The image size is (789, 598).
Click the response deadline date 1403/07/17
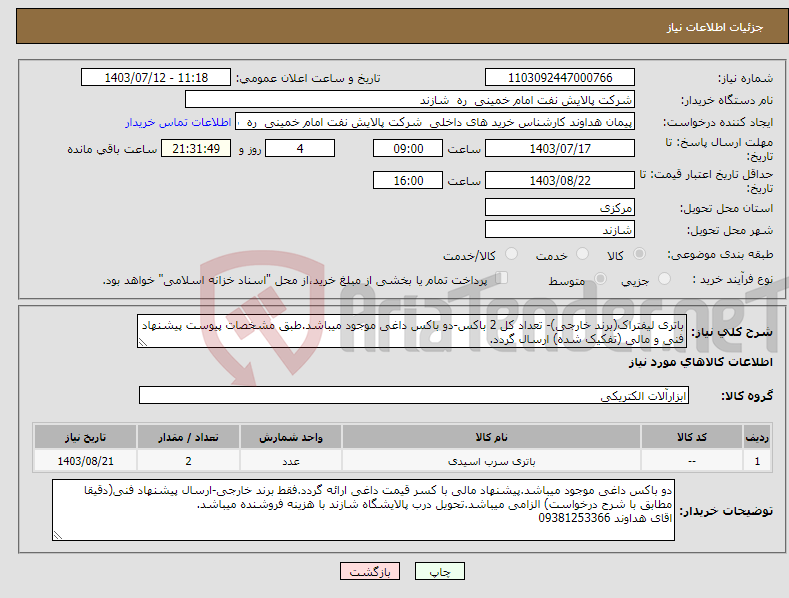pyautogui.click(x=560, y=148)
